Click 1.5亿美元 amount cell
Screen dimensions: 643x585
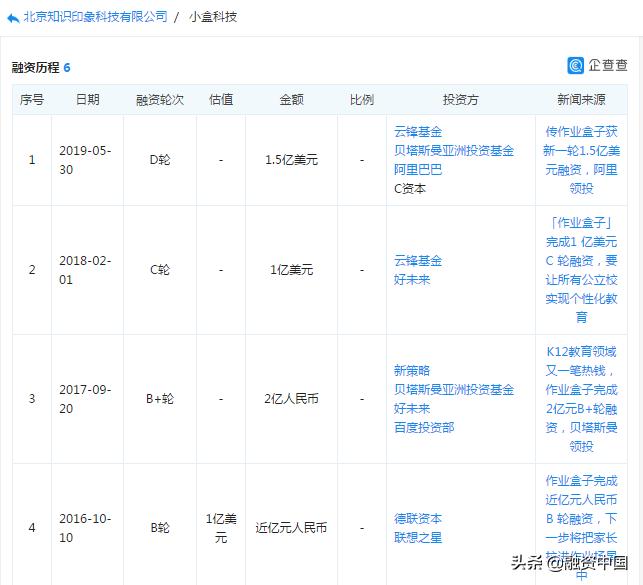(x=292, y=160)
